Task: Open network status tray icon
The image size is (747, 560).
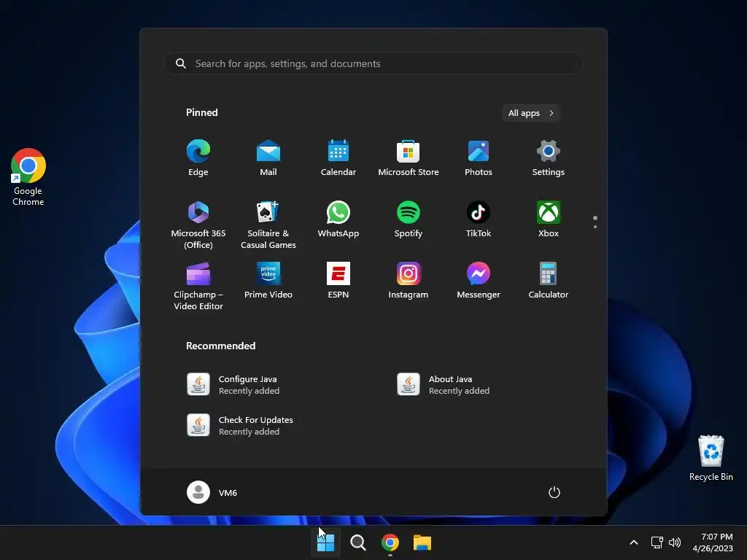Action: coord(657,542)
